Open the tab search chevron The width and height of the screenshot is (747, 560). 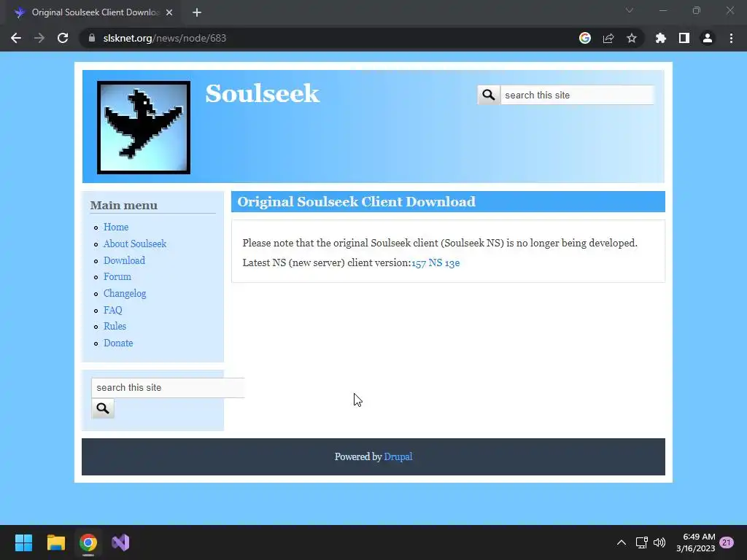(x=630, y=10)
